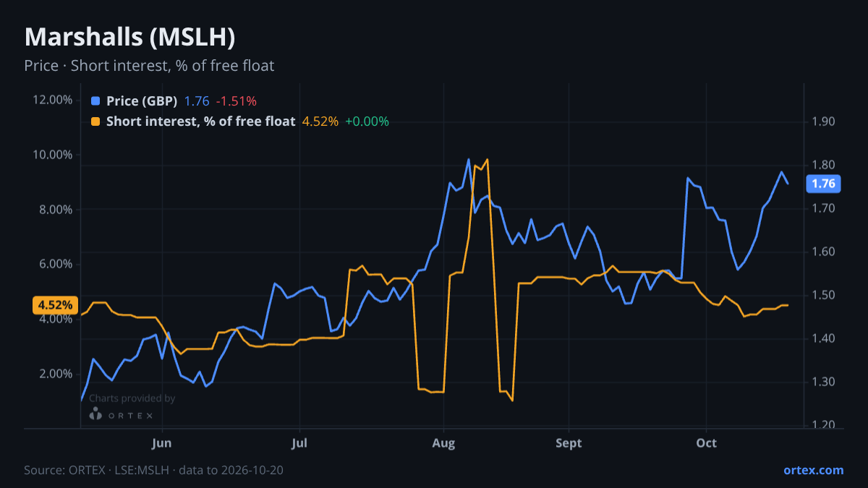
Task: Click the Price · Short interest subtitle
Action: (x=149, y=66)
